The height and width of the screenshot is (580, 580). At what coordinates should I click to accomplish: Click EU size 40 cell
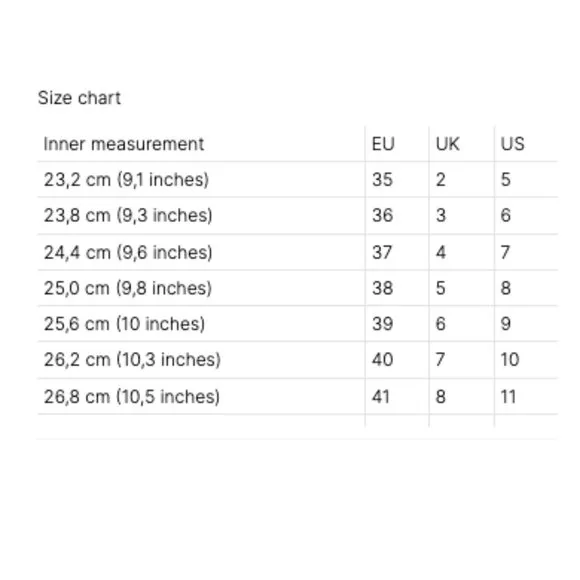382,360
